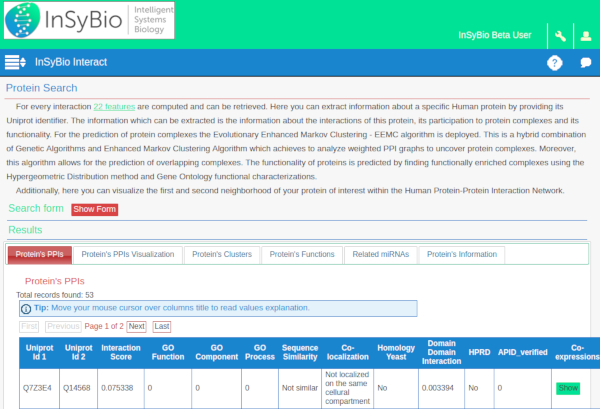Select the Protein's Clusters tab
Viewport: 600px width, 409px height.
click(224, 254)
